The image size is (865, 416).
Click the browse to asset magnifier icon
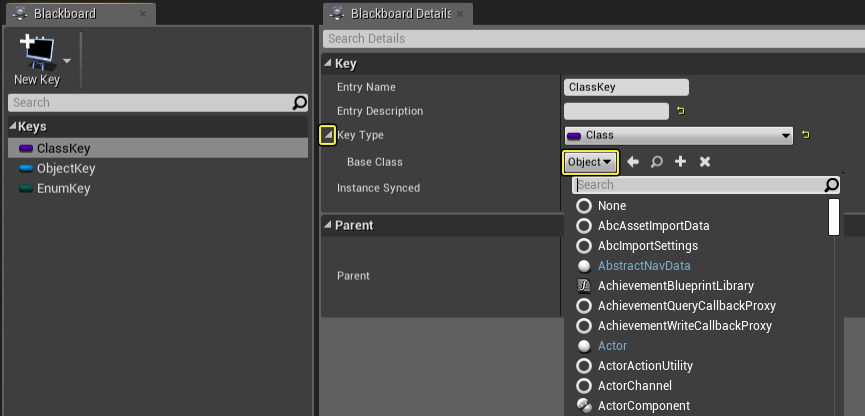(656, 162)
